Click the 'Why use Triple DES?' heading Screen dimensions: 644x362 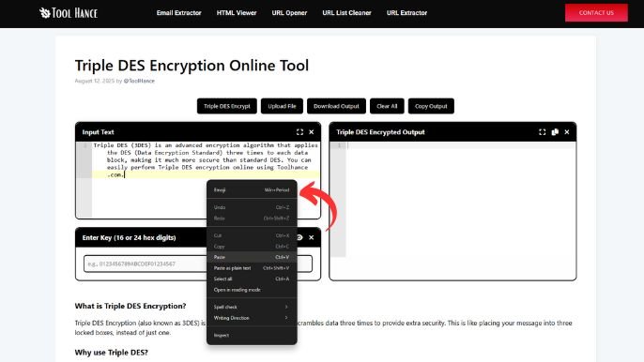(112, 353)
